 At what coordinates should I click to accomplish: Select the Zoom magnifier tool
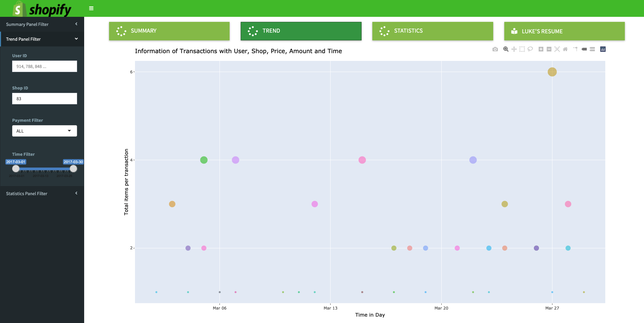click(506, 49)
